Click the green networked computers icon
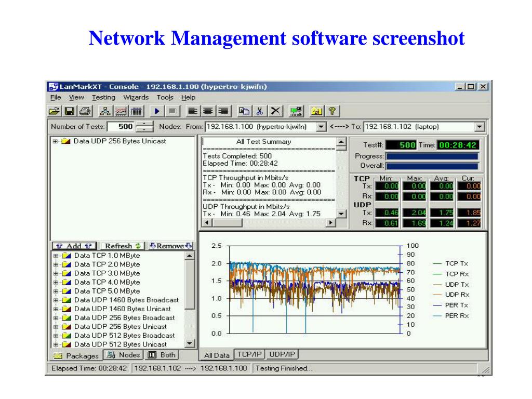 (x=296, y=111)
